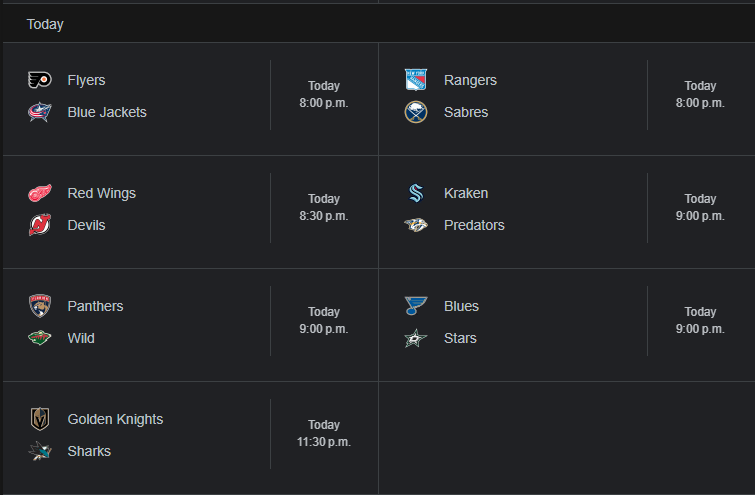Click the Kraken team logo
The width and height of the screenshot is (755, 495).
416,193
